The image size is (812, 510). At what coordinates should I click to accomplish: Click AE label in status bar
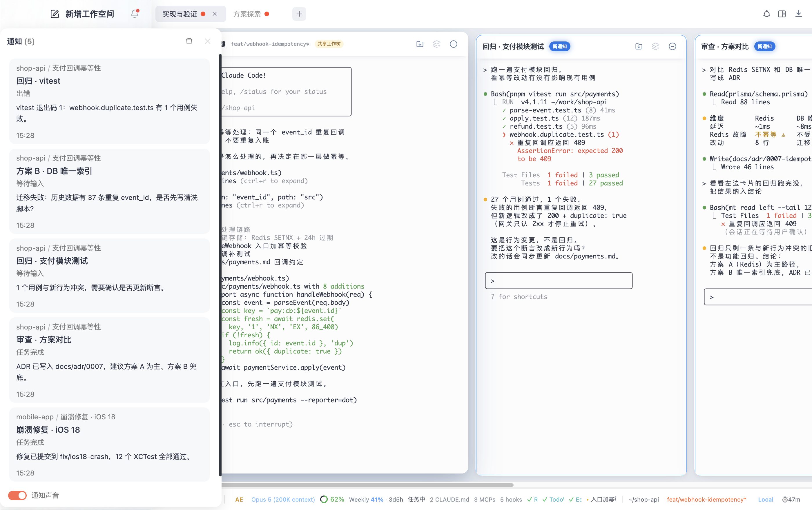point(239,499)
